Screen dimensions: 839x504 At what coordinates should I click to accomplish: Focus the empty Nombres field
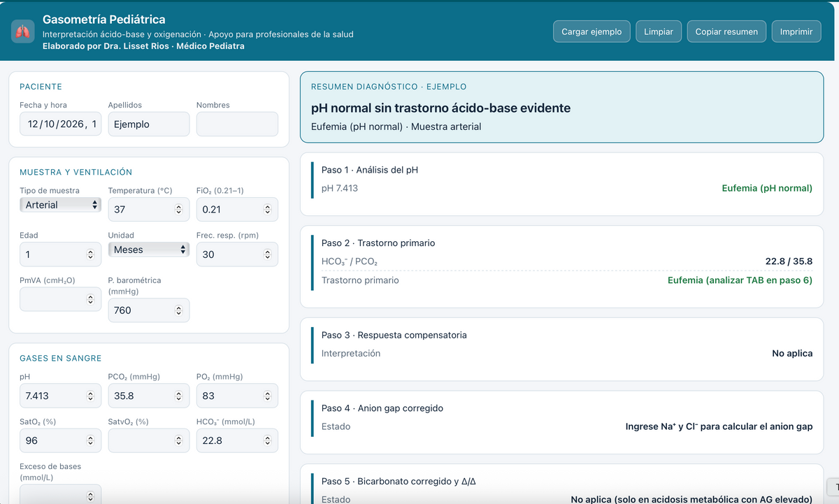tap(237, 124)
